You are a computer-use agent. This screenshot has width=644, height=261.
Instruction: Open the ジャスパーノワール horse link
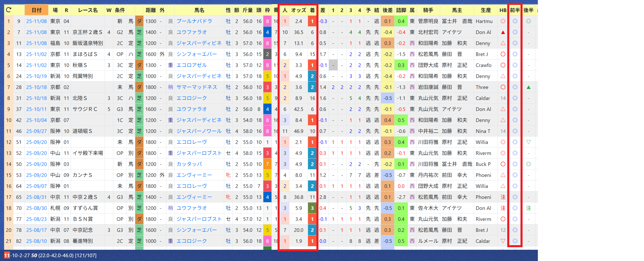pos(199,131)
